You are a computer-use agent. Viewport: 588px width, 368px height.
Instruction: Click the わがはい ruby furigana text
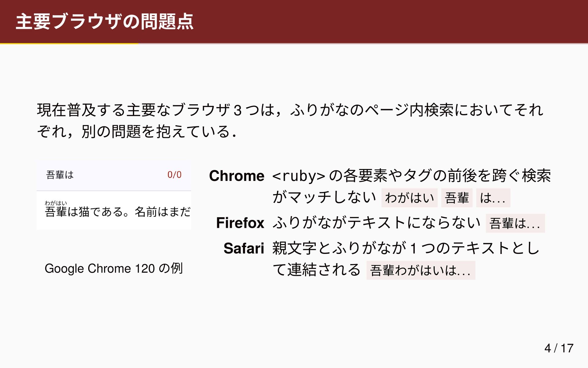(56, 203)
